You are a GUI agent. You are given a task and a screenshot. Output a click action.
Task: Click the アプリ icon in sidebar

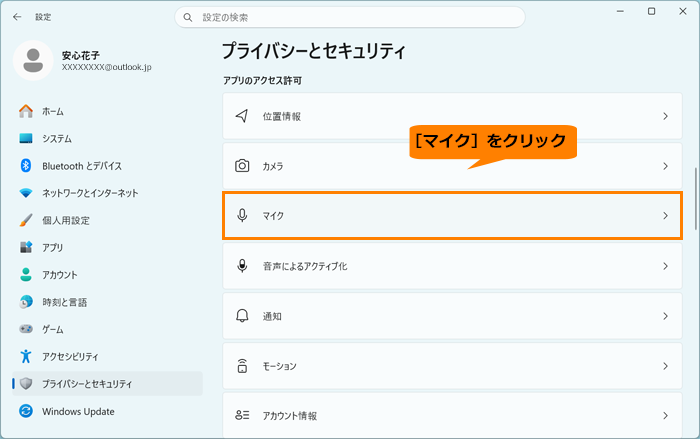26,247
